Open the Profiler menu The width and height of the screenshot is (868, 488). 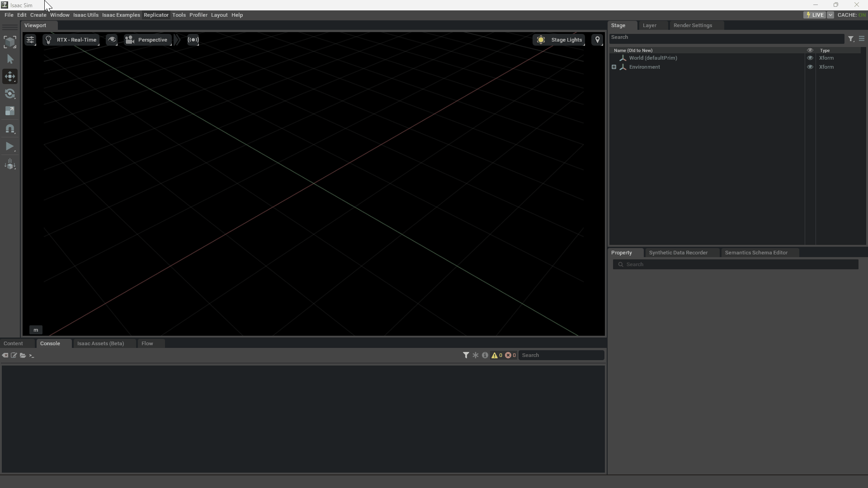pos(198,15)
